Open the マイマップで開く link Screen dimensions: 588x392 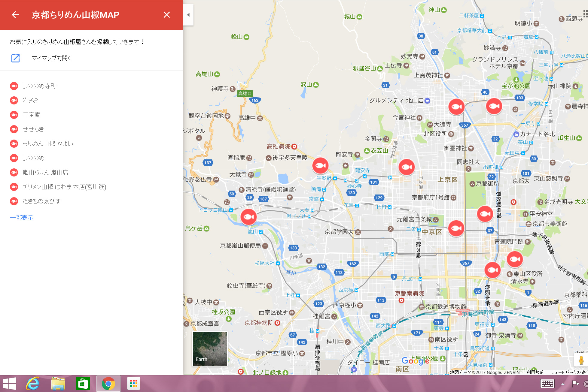click(x=51, y=58)
